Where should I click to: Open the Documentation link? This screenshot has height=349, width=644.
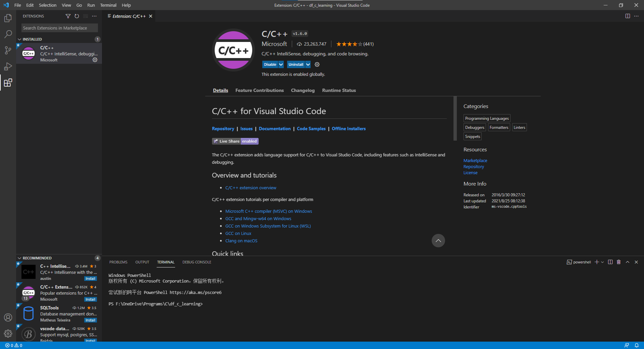[x=275, y=129]
